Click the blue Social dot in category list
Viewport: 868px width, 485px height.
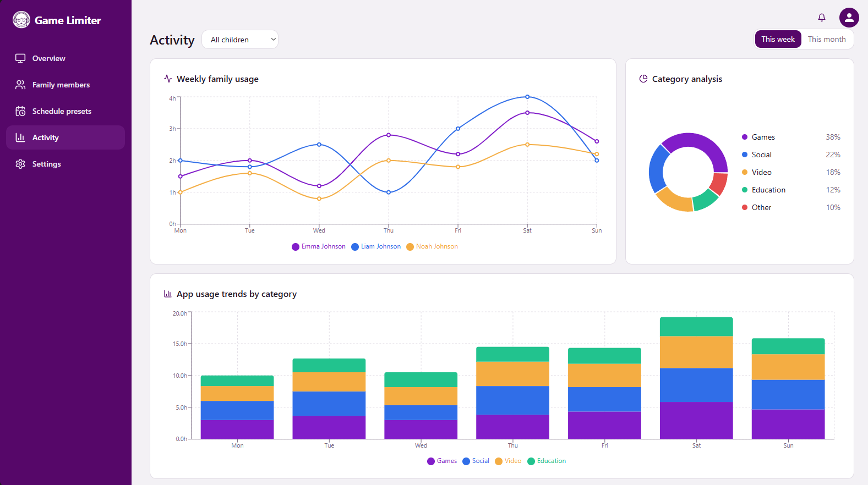(745, 155)
